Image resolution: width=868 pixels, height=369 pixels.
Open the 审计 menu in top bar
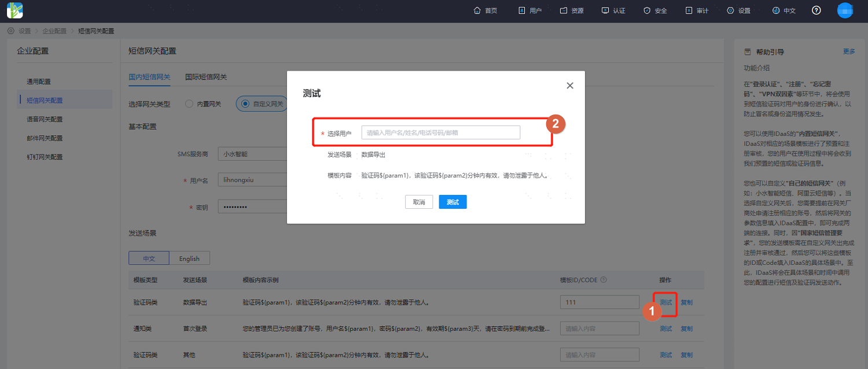click(x=697, y=10)
